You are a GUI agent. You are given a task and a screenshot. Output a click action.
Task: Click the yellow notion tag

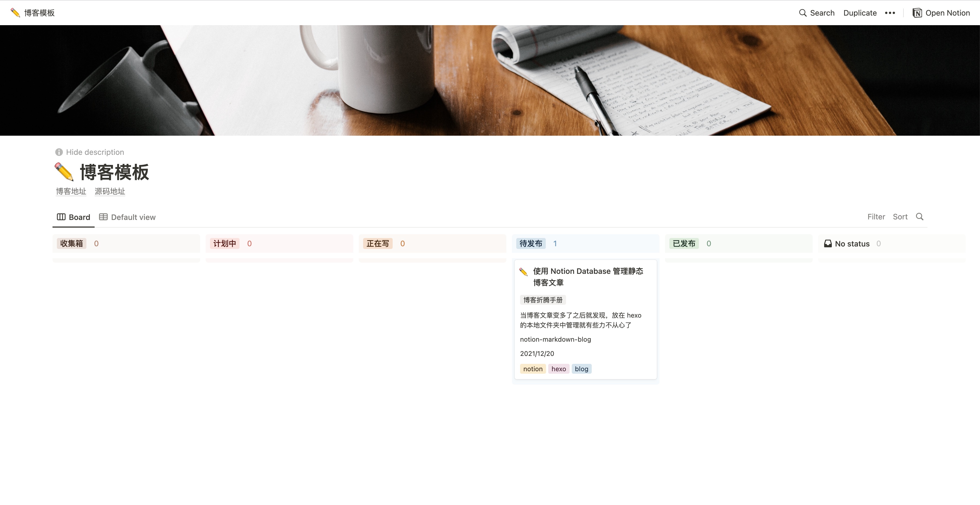(x=533, y=369)
